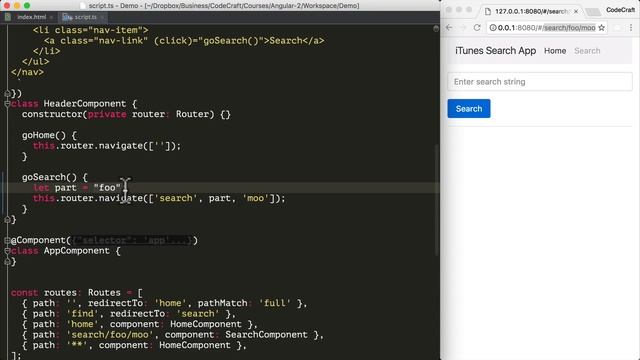Toggle fold marker at the '})' line
This screenshot has width=640, height=360.
7,93
